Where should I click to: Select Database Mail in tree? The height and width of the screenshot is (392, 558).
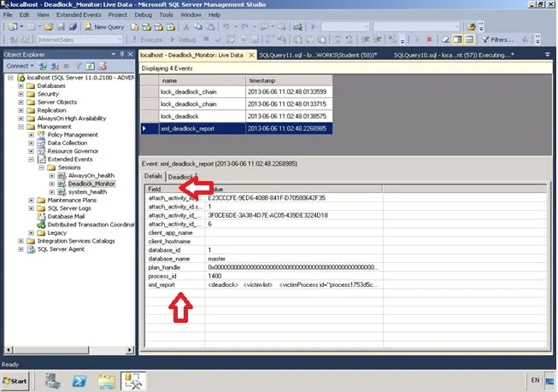(x=66, y=217)
